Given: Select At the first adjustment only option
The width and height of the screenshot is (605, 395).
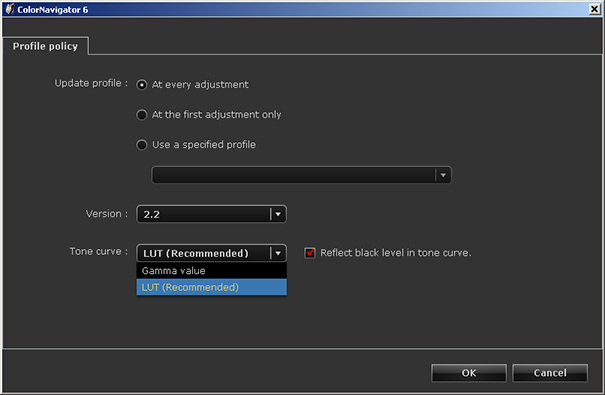Looking at the screenshot, I should (142, 115).
